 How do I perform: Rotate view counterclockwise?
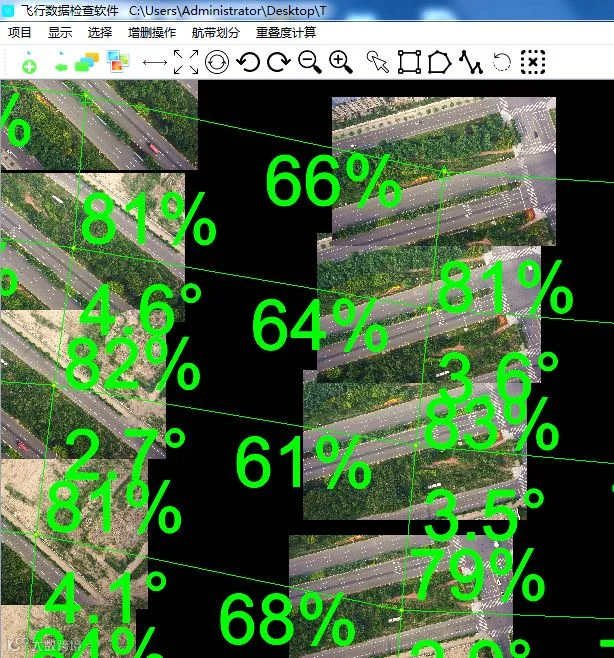[x=248, y=62]
